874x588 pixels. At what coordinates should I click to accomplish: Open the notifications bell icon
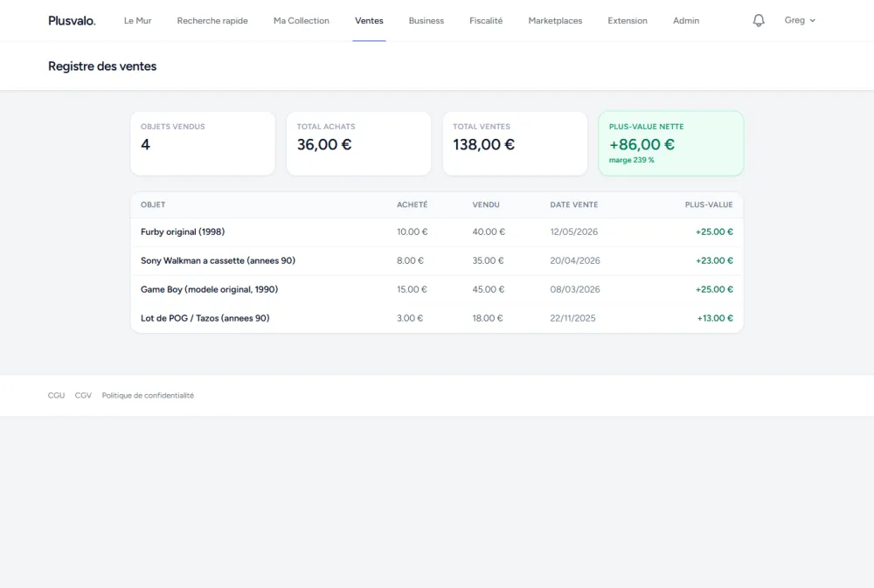(758, 21)
